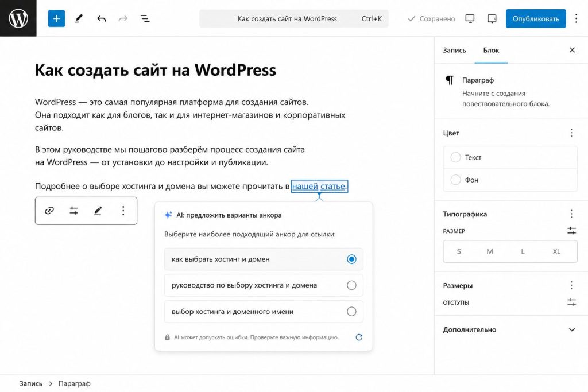
Task: Select anchor 'руководство по выбору хостинга и домена'
Action: click(263, 285)
